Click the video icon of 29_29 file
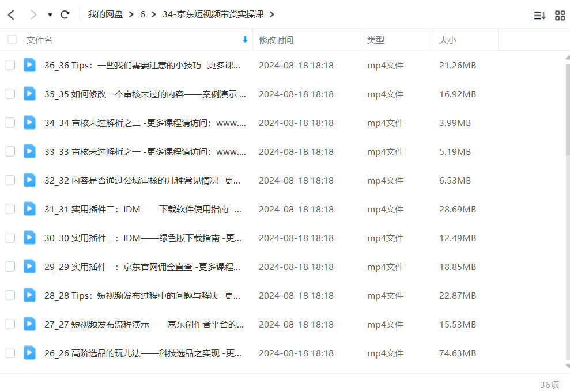570x392 pixels. click(x=29, y=267)
